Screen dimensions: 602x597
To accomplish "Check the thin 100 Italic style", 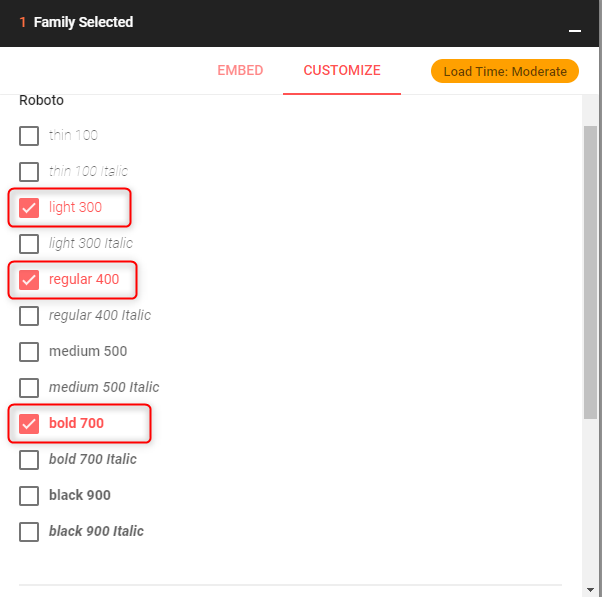I will [29, 172].
